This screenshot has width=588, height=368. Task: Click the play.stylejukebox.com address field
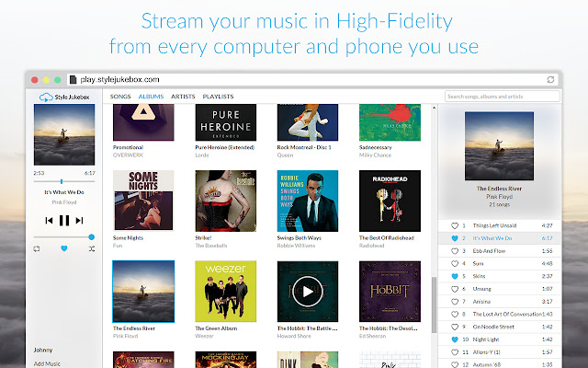312,80
